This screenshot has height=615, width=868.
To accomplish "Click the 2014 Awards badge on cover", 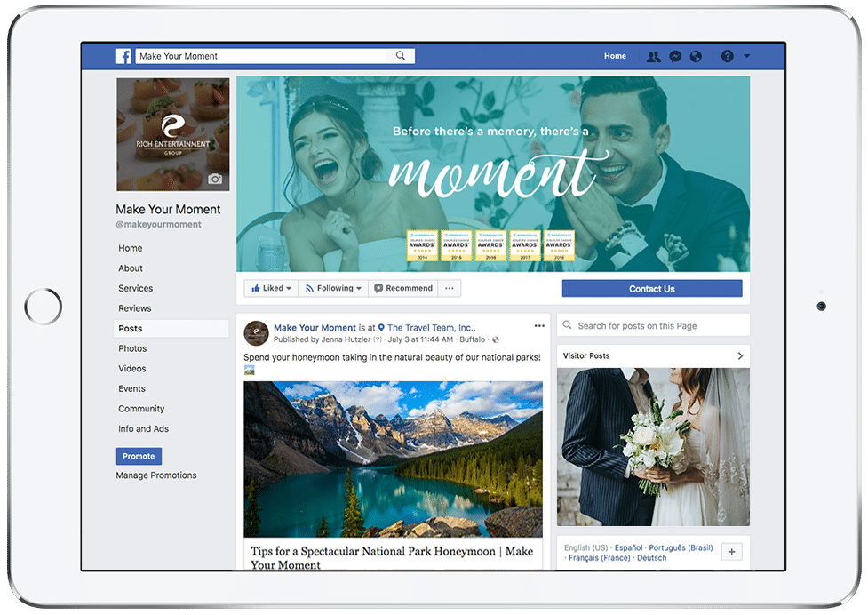I will pyautogui.click(x=422, y=245).
